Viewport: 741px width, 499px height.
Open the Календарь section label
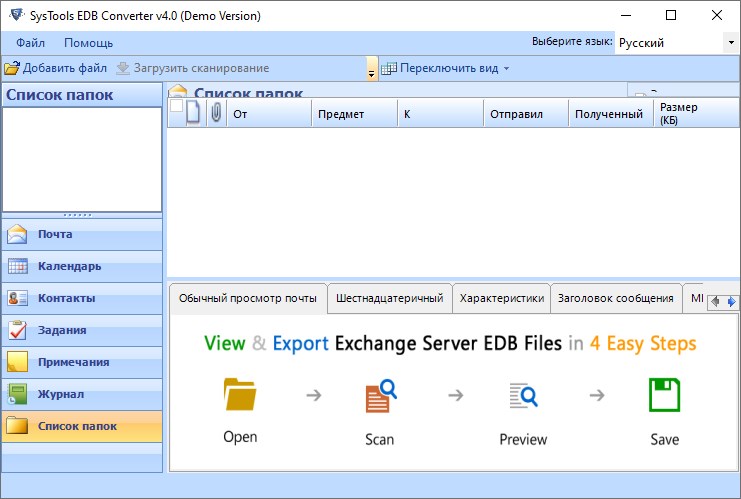click(69, 266)
